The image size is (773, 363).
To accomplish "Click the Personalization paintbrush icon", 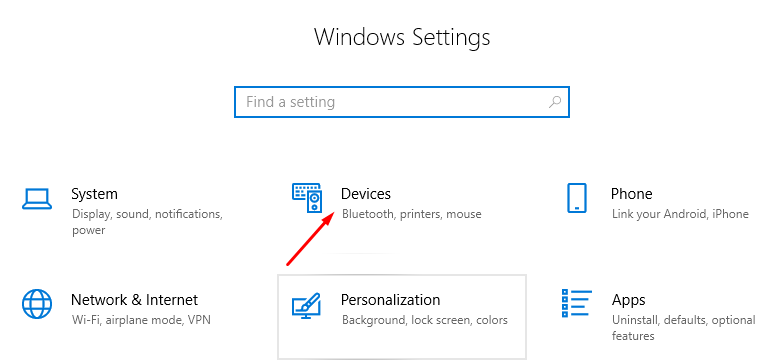I will pos(306,305).
